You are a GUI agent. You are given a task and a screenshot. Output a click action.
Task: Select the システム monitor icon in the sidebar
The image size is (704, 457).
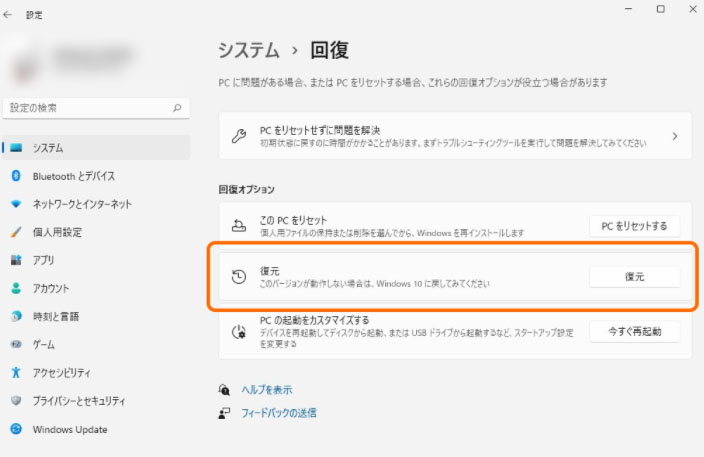(x=16, y=148)
